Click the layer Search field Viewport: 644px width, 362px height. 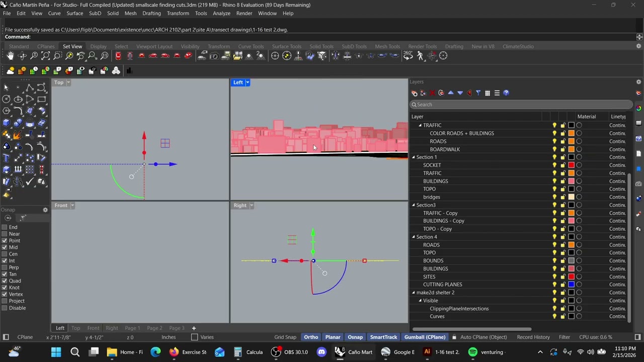pos(521,105)
